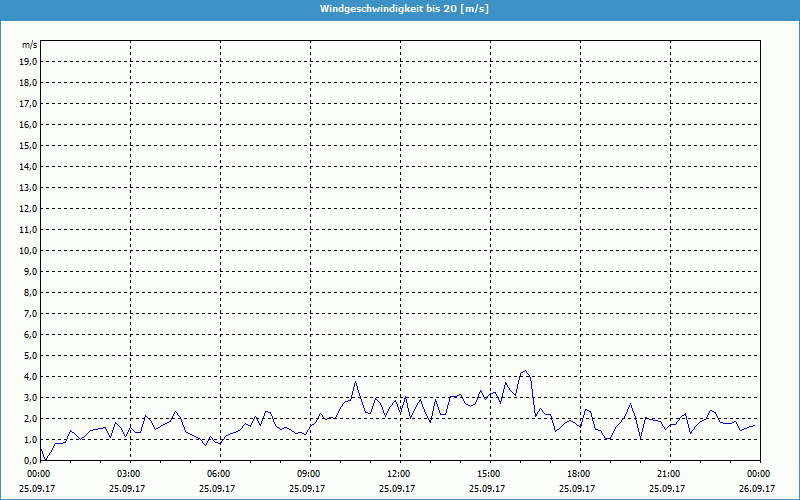Click the 26.09.17 date label
The height and width of the screenshot is (500, 800).
(x=758, y=489)
